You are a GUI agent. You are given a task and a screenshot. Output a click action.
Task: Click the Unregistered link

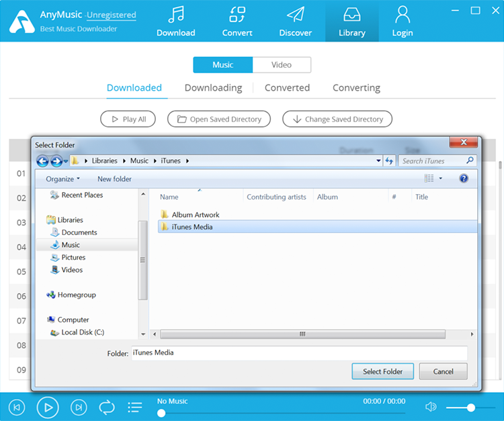pyautogui.click(x=111, y=15)
